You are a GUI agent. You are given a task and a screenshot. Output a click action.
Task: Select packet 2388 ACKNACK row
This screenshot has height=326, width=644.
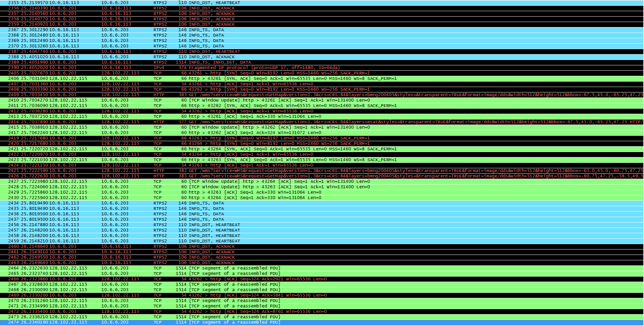pos(322,57)
